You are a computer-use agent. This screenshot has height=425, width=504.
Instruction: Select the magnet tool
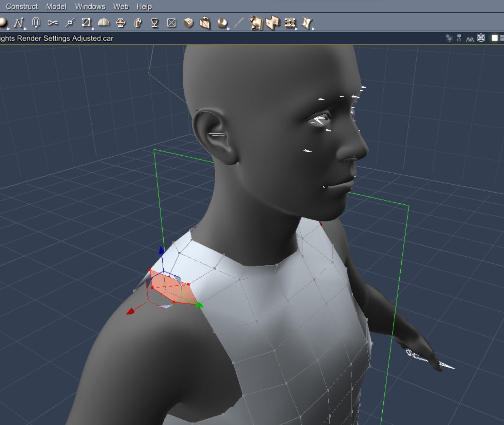pyautogui.click(x=36, y=23)
